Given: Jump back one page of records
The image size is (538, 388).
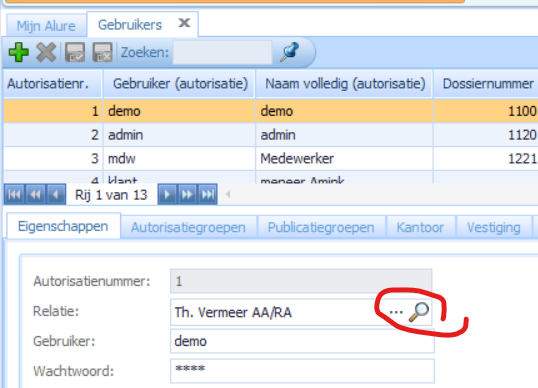Looking at the screenshot, I should pos(35,195).
